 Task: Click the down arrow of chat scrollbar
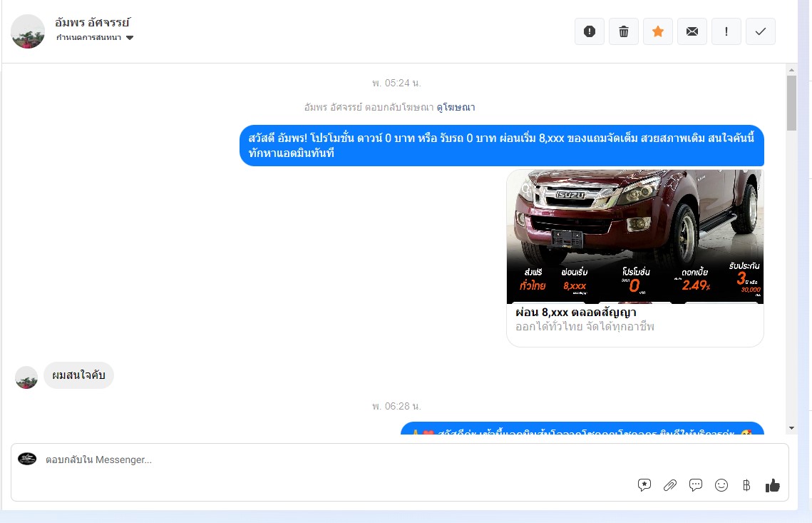pyautogui.click(x=791, y=428)
